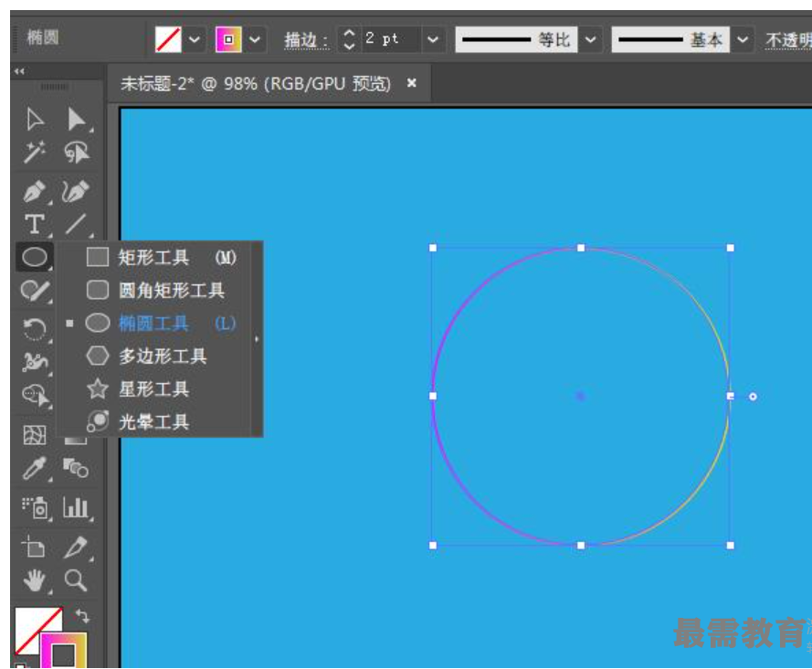Viewport: 812px width, 669px height.
Task: Swap fill and stroke colors
Action: (x=82, y=615)
